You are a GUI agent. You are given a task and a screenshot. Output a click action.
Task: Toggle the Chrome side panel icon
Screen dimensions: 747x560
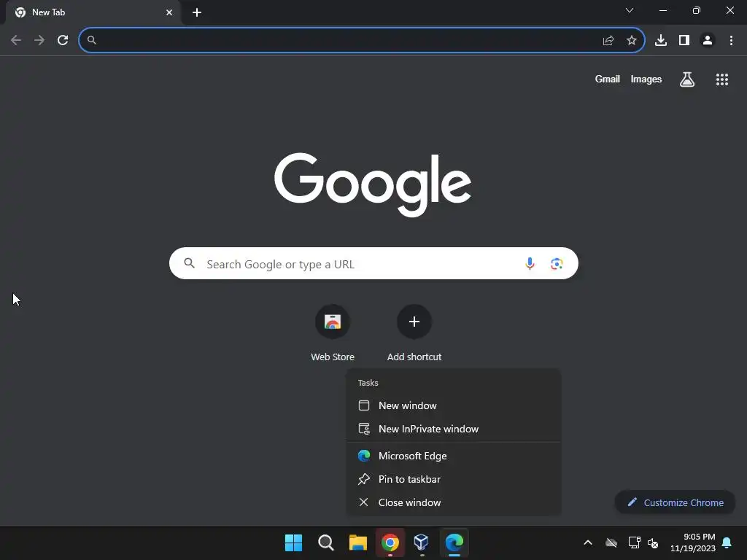[684, 41]
